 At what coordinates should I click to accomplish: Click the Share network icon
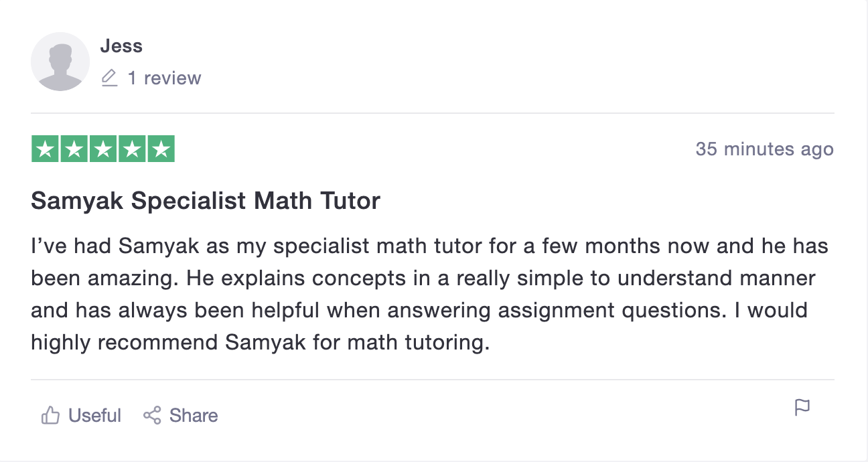[152, 415]
